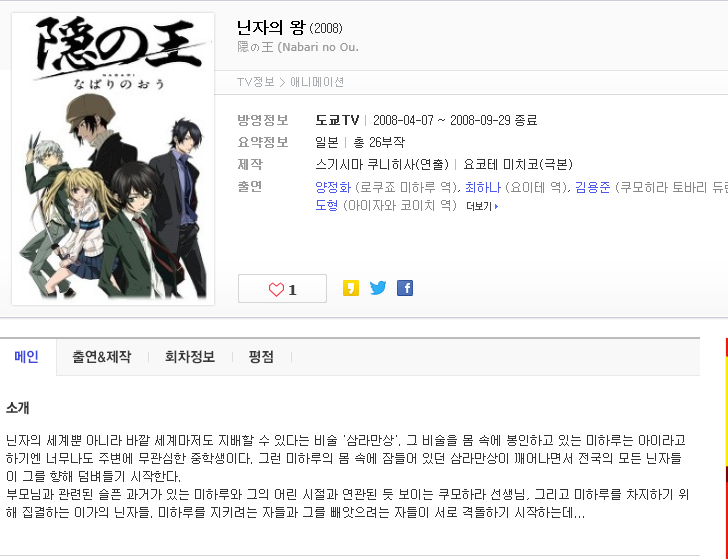Screen dimensions: 728x559
Task: Switch to 출연&제작 tab
Action: pos(102,357)
